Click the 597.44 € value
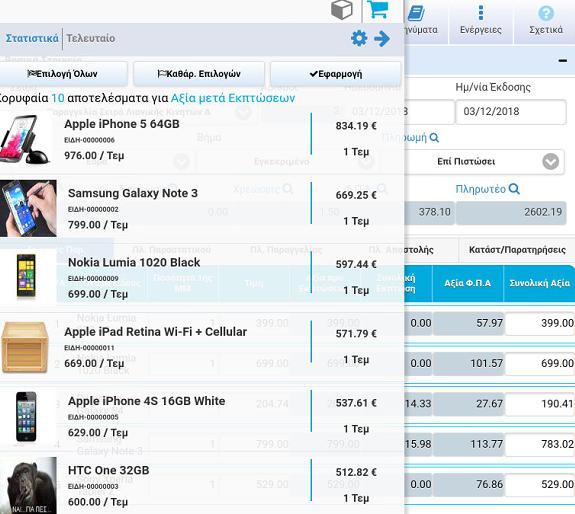The image size is (575, 514). click(x=356, y=264)
